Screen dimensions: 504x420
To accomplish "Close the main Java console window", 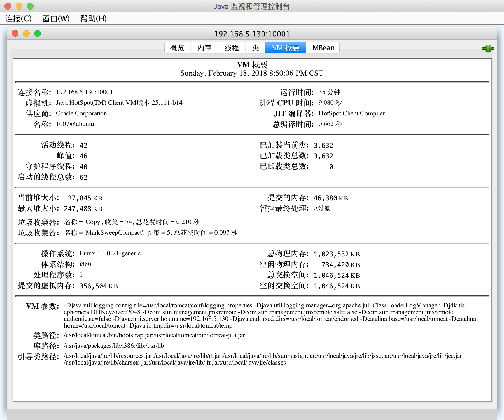I will (x=8, y=6).
